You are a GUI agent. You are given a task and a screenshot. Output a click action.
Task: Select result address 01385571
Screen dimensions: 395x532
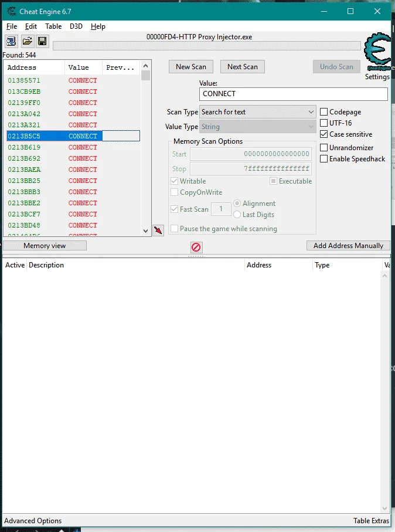point(24,80)
